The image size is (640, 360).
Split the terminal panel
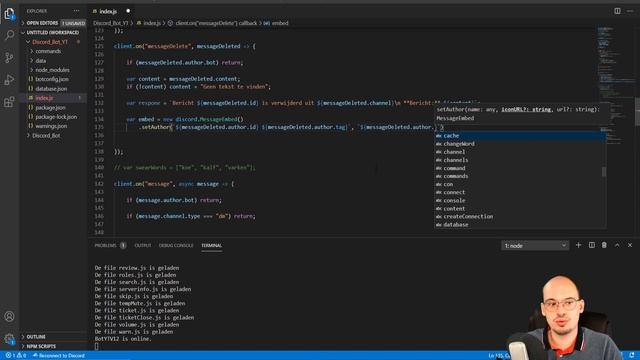pos(591,245)
